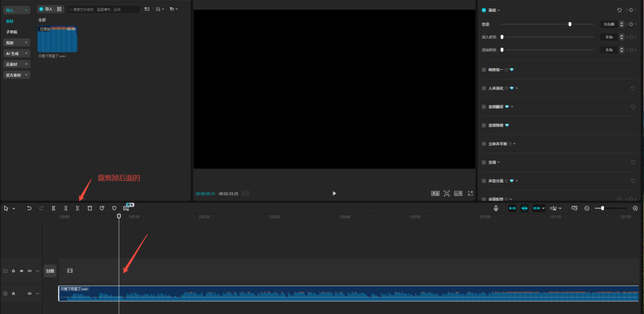Enable the 变调 pitch change checkbox
Image resolution: width=644 pixels, height=314 pixels.
tap(484, 162)
